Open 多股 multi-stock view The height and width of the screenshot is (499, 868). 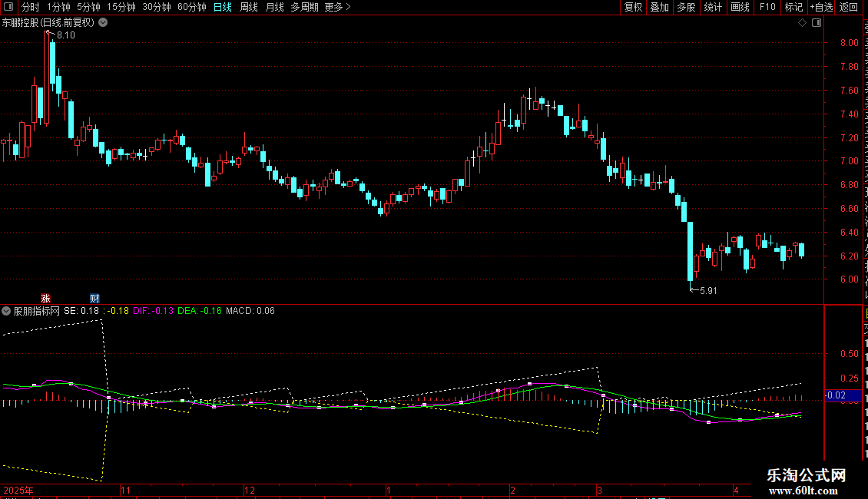click(x=686, y=7)
